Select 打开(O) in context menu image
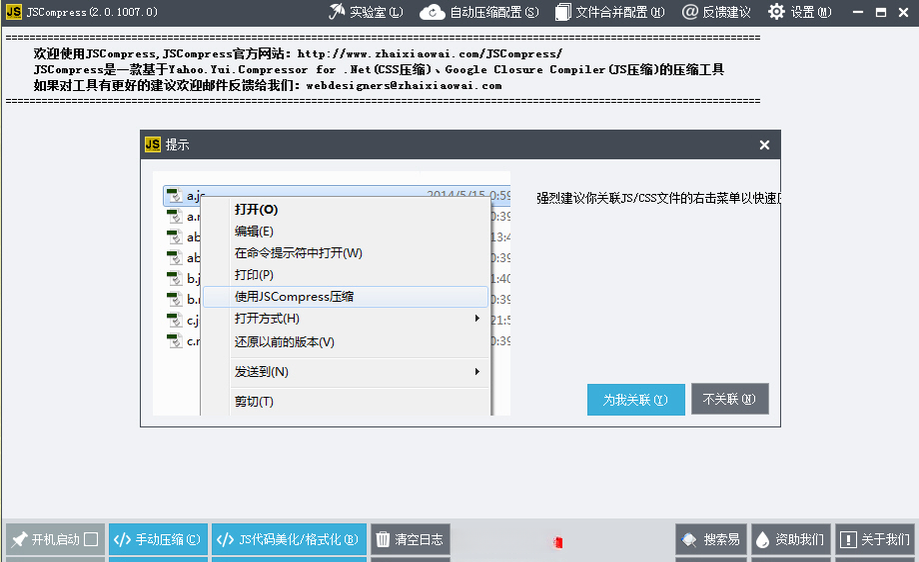This screenshot has width=919, height=562. 256,209
